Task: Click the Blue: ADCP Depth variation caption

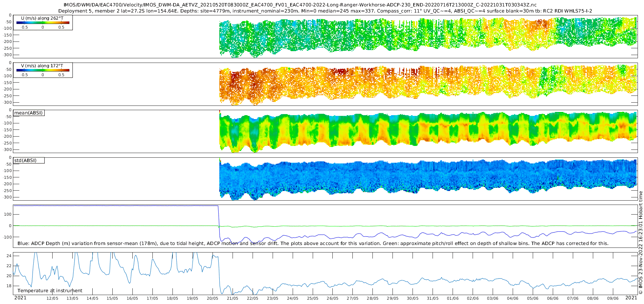Action: pos(313,244)
